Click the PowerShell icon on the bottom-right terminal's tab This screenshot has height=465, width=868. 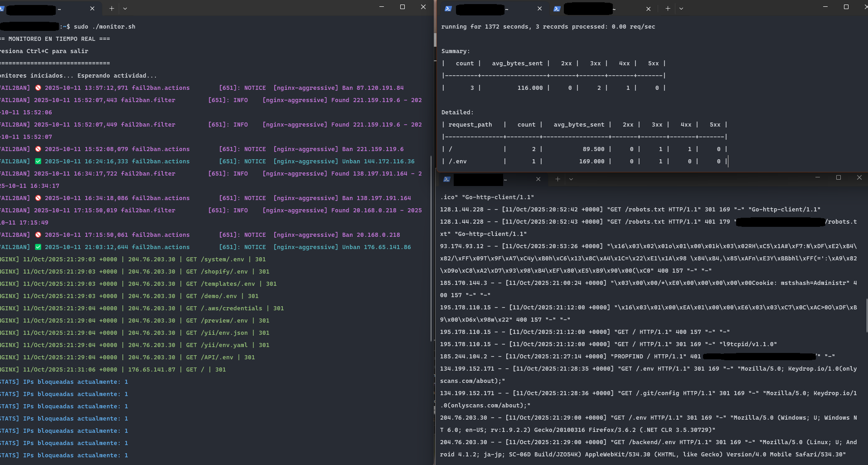pos(446,179)
